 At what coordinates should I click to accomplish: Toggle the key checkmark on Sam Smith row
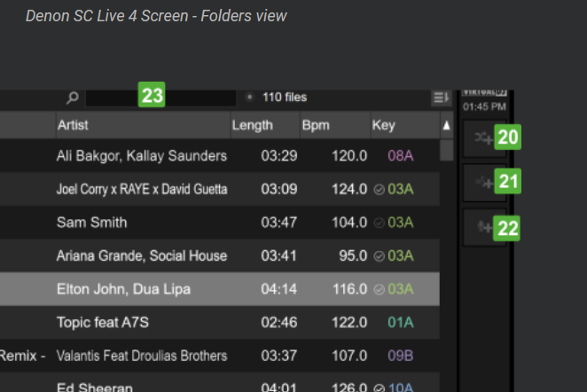pos(379,223)
